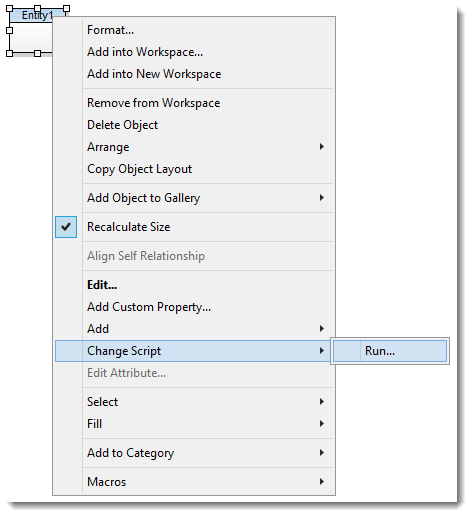Select the Entity1 title bar

37,16
